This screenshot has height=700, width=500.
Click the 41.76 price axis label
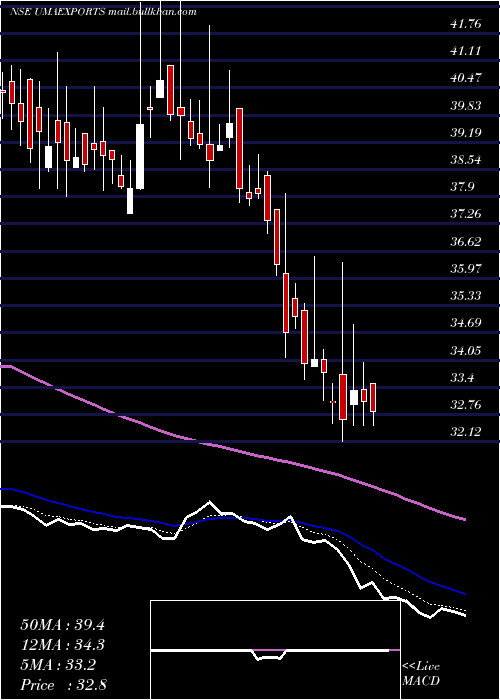pos(466,24)
